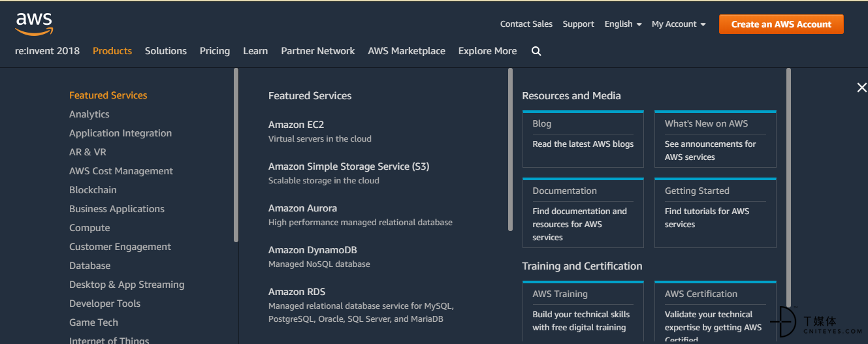Select the Products menu
This screenshot has width=868, height=344.
pyautogui.click(x=112, y=51)
